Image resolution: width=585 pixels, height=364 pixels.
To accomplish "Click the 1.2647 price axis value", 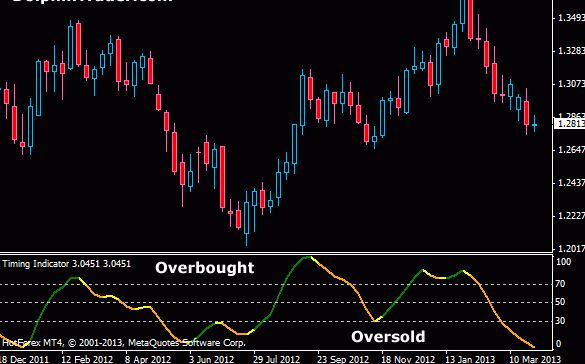I will (x=571, y=150).
